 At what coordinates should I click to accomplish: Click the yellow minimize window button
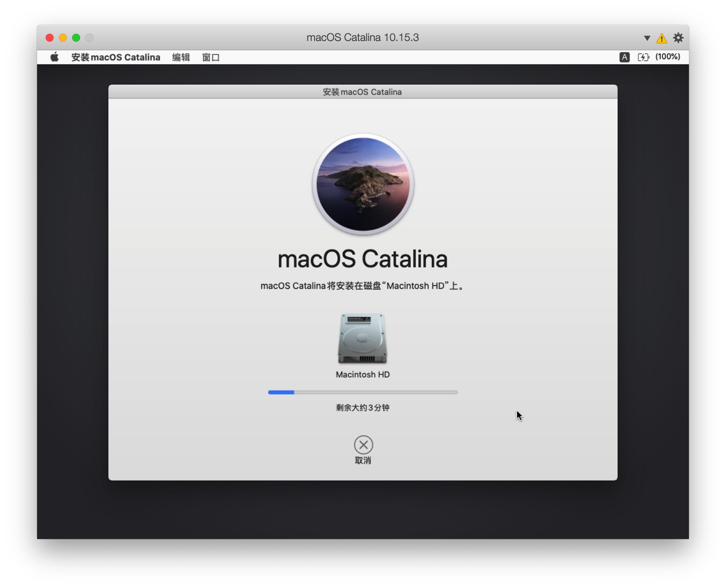click(63, 38)
